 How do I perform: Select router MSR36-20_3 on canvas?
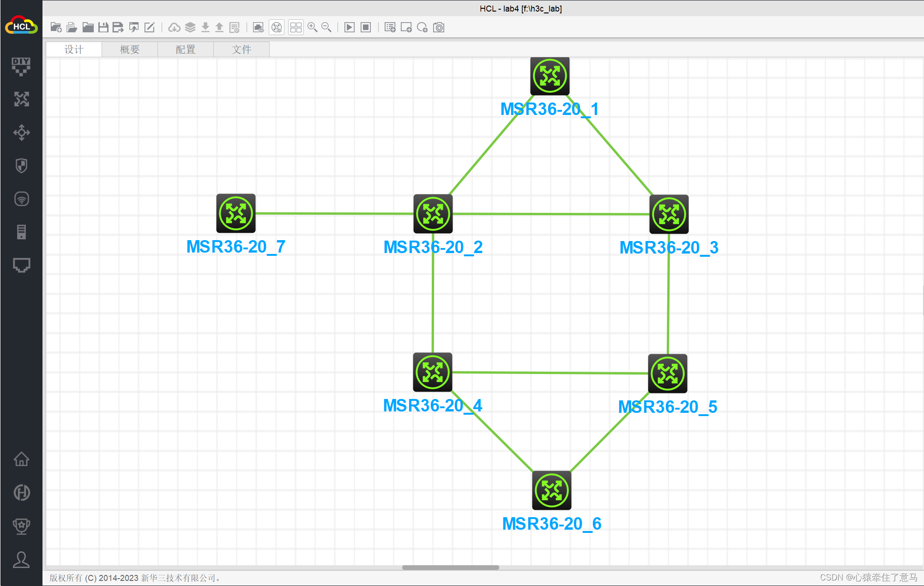coord(669,214)
